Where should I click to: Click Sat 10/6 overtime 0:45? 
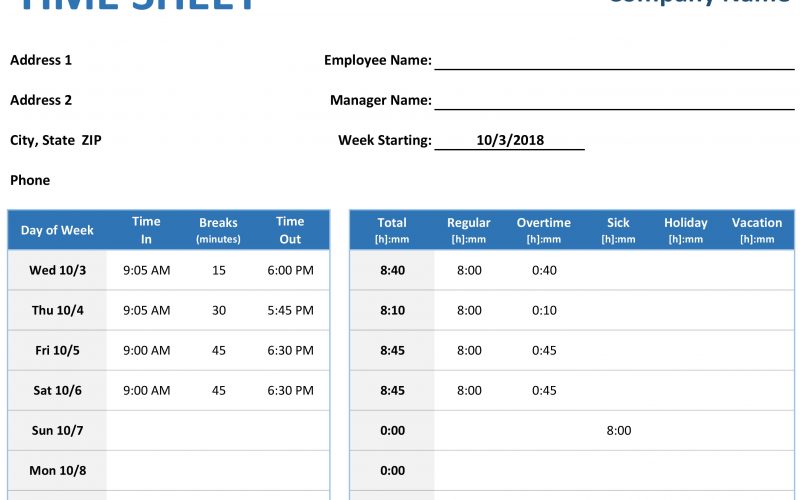pos(544,390)
